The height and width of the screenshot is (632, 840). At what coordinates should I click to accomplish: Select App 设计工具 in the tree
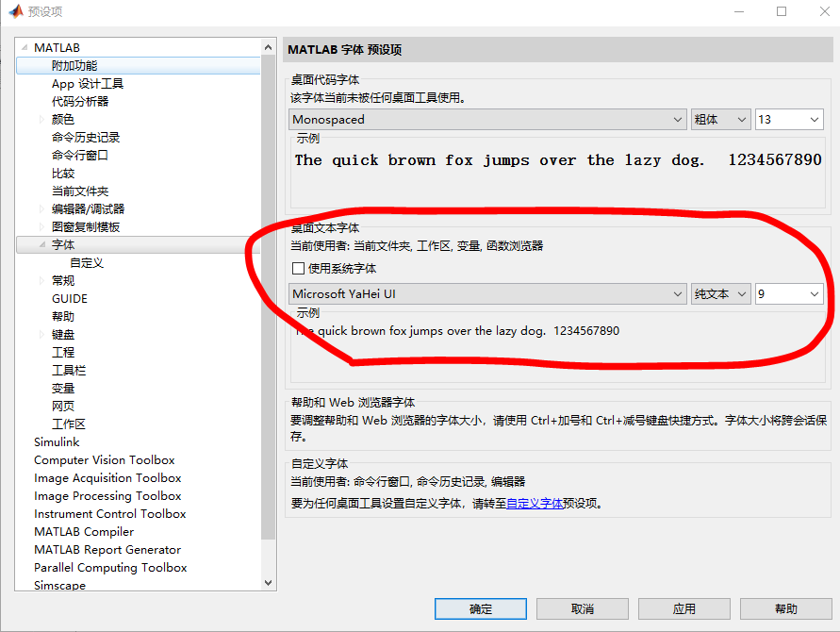(88, 84)
